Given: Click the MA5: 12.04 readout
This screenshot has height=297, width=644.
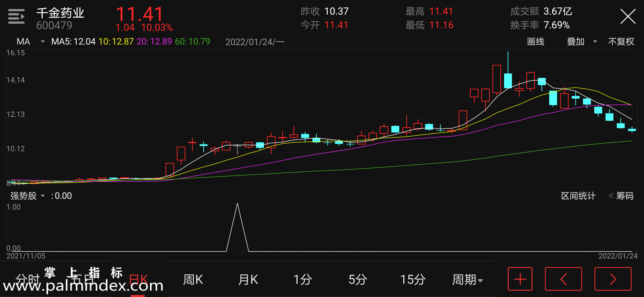Looking at the screenshot, I should pos(73,42).
